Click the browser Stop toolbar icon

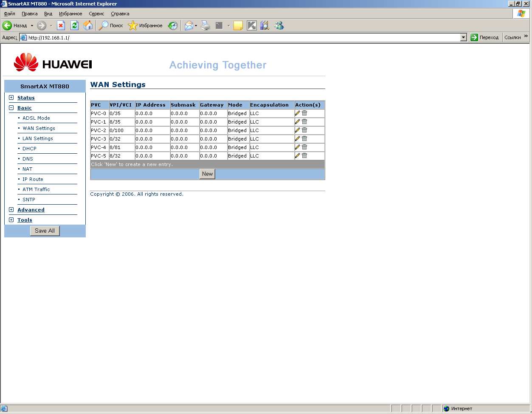61,25
